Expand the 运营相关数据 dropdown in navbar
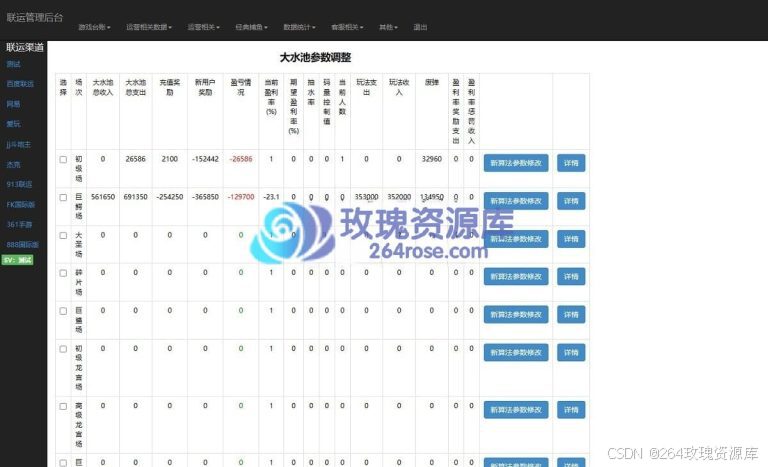This screenshot has width=768, height=467. click(x=149, y=27)
